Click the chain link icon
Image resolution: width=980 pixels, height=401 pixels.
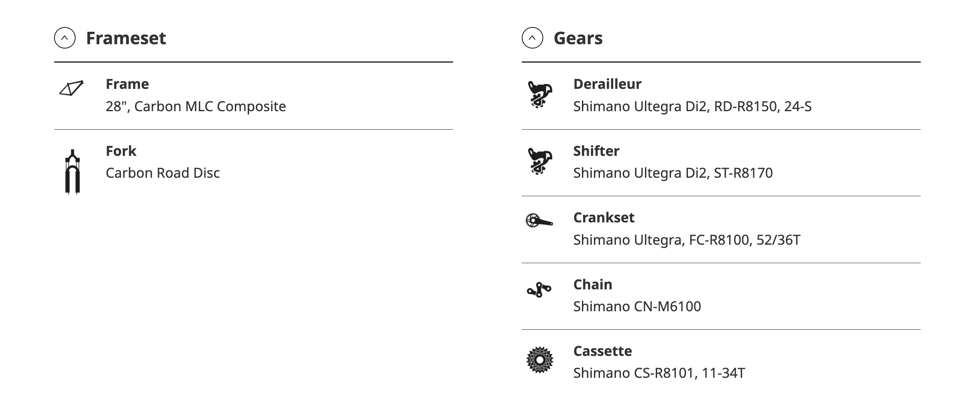pyautogui.click(x=539, y=290)
